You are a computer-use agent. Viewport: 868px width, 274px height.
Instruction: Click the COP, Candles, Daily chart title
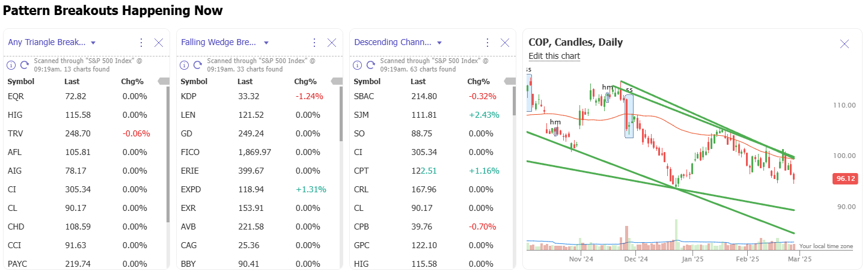point(575,42)
